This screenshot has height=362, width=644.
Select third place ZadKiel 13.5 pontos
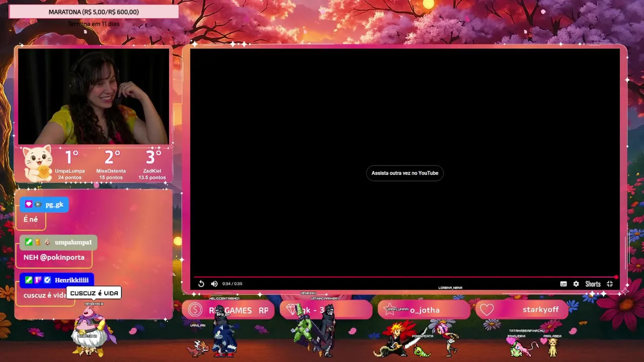tap(152, 164)
